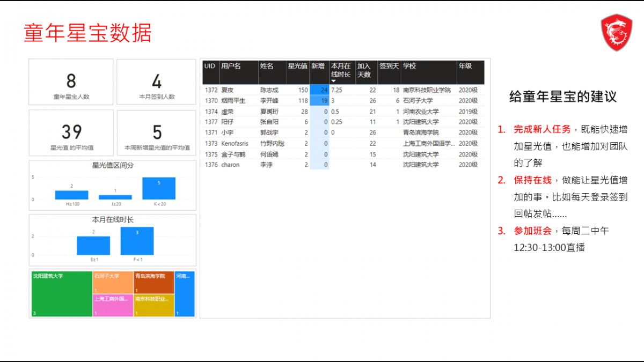Image resolution: width=644 pixels, height=362 pixels.
Task: Click the name 竹野内聪 in the table
Action: tap(272, 144)
